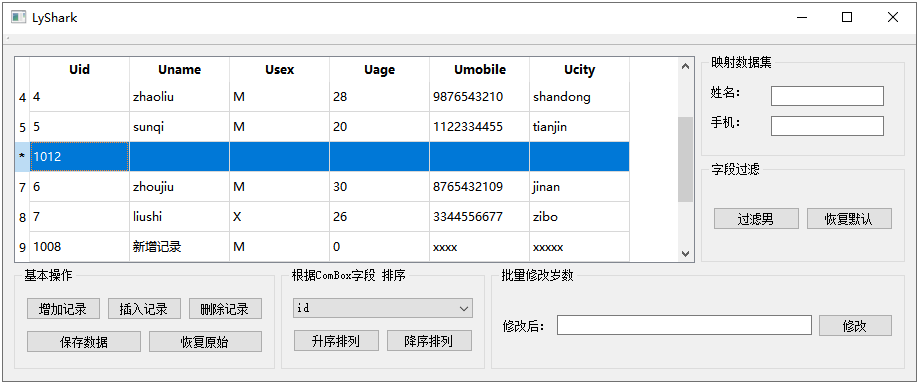Focus the 修改后 age input field
Screen dimensions: 922x387
coord(684,325)
